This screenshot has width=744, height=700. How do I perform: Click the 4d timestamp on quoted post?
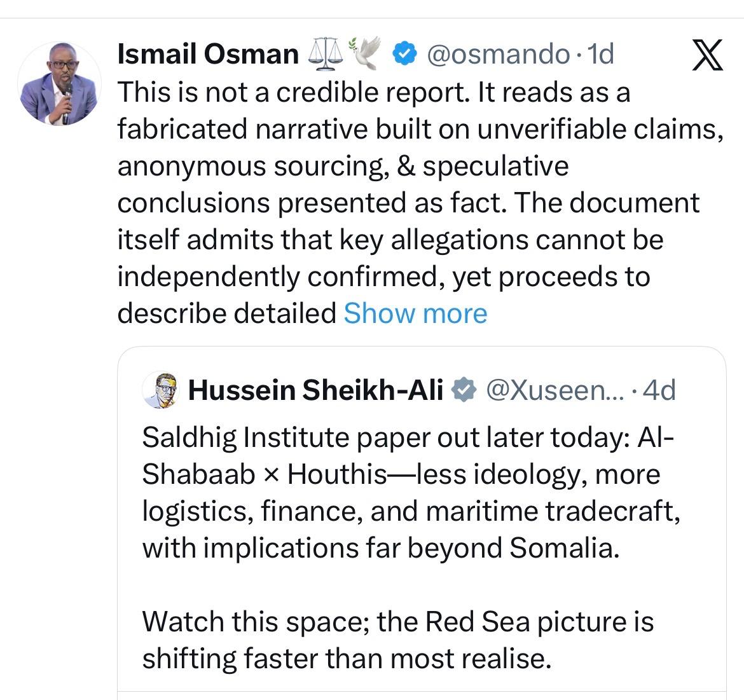[659, 390]
